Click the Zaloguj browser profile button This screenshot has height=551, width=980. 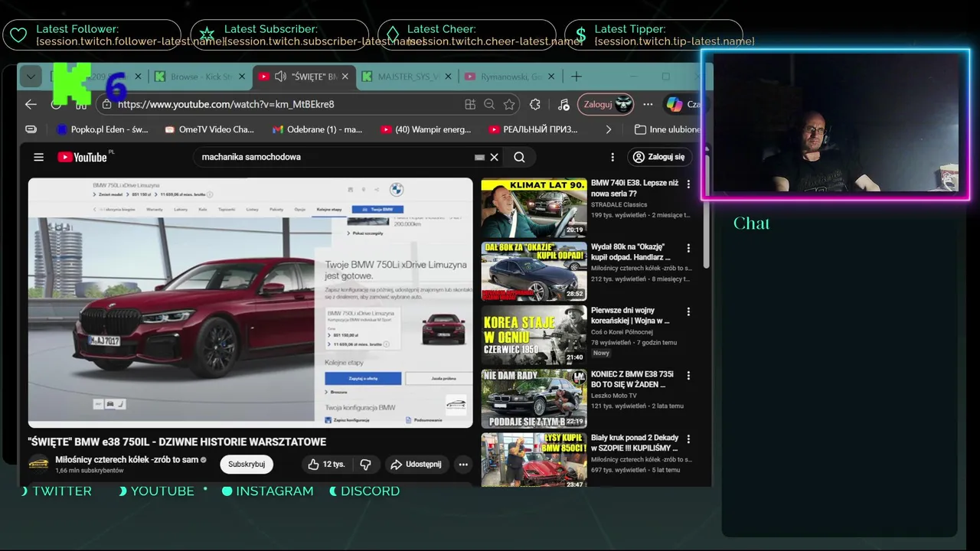[x=606, y=104]
